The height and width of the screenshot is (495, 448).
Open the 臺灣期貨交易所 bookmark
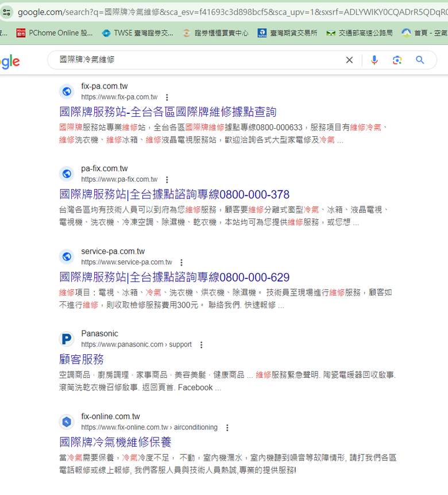(287, 33)
